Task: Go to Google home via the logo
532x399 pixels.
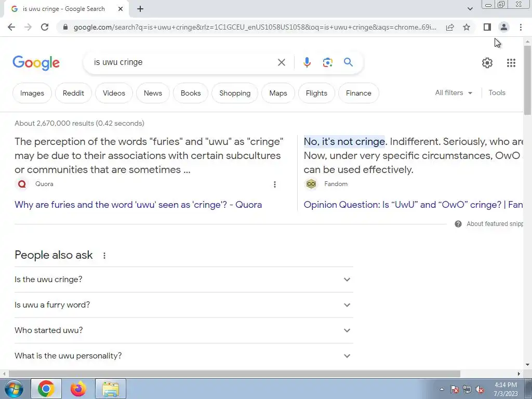Action: click(36, 63)
